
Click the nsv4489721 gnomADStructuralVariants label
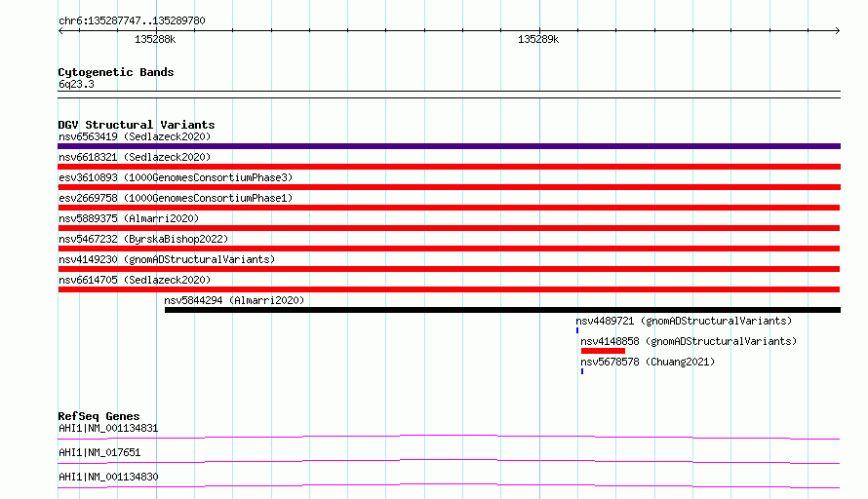pos(684,321)
